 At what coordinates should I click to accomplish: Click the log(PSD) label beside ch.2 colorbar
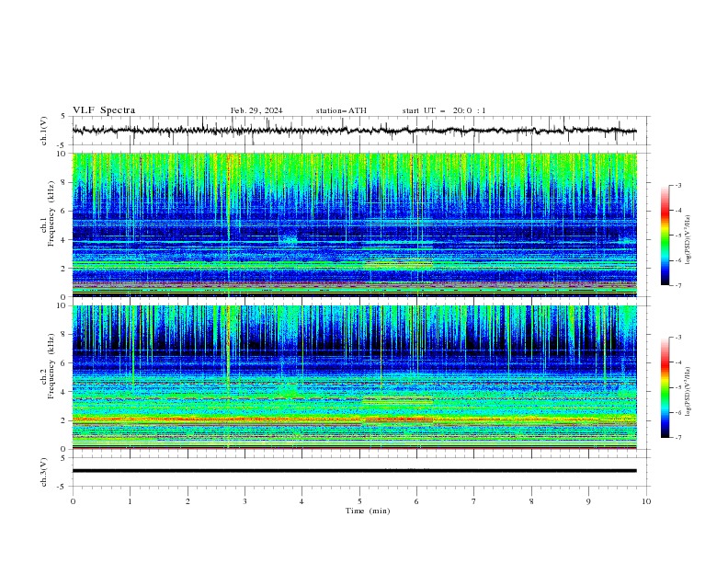point(688,392)
